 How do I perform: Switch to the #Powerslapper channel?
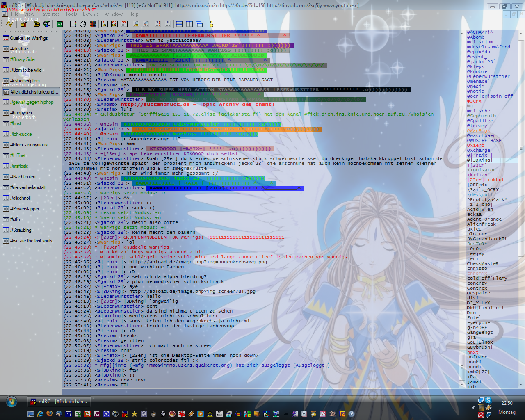pos(25,209)
